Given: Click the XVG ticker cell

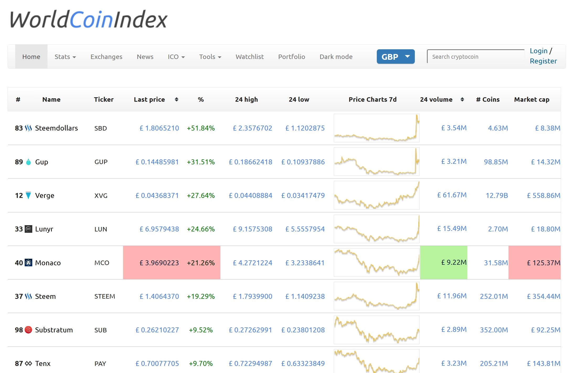Looking at the screenshot, I should click(101, 196).
